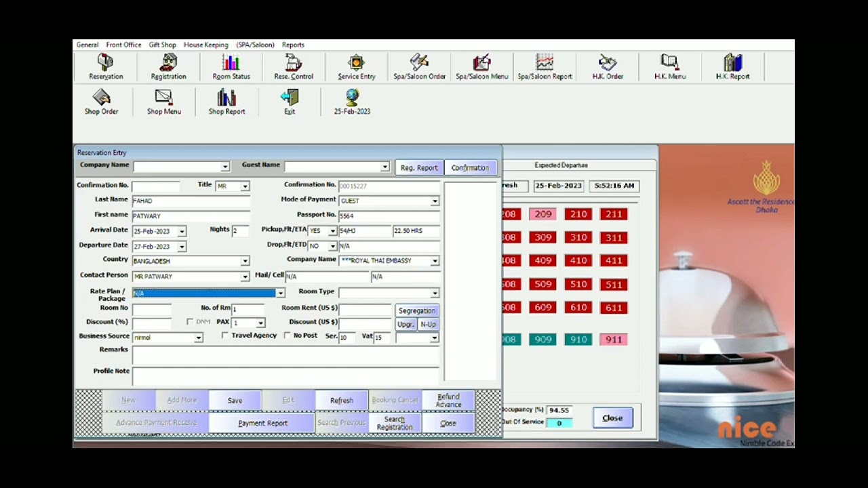Open the Shop Report icon

click(x=226, y=102)
